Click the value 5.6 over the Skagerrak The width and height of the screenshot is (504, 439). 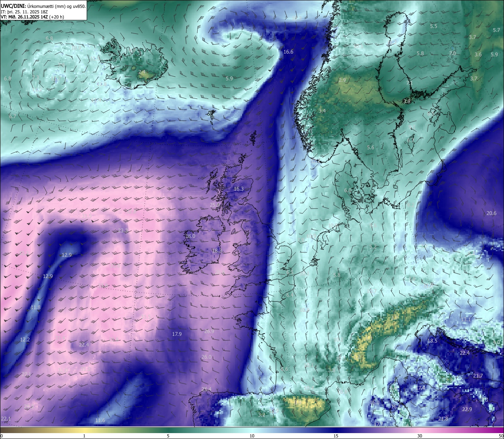371,148
